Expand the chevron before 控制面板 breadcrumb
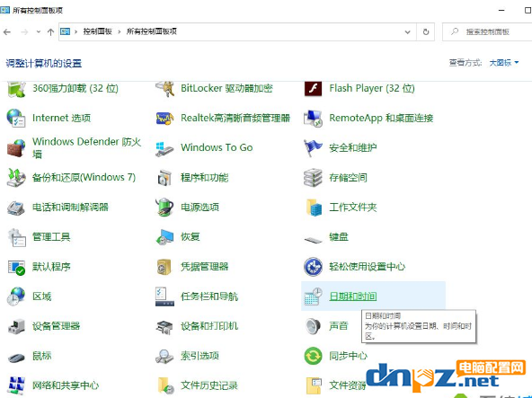 (x=75, y=31)
